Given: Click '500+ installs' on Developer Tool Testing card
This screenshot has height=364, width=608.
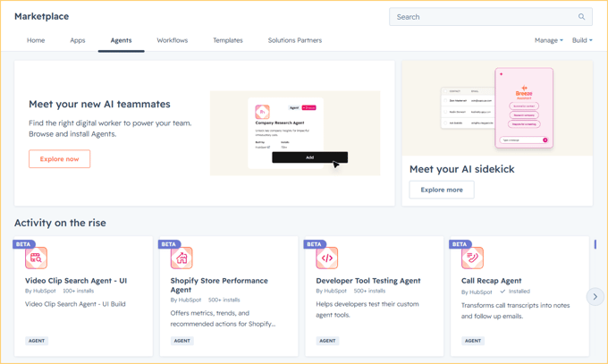Looking at the screenshot, I should 369,291.
